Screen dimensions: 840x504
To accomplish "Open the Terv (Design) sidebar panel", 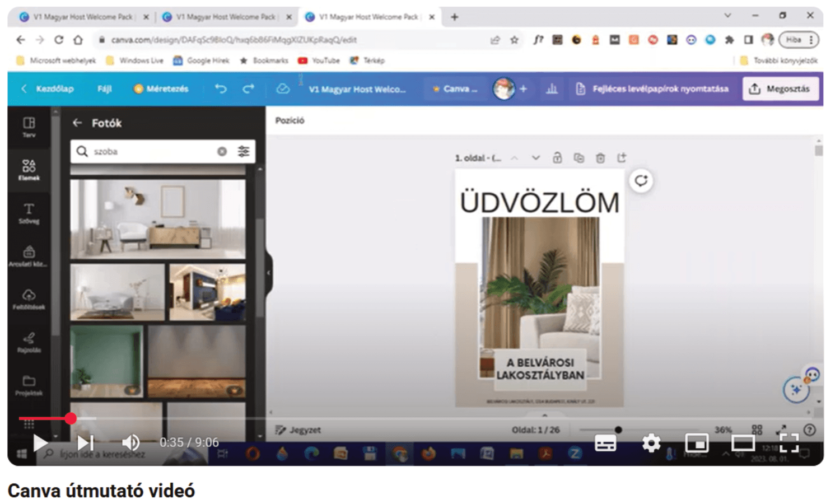I will pos(29,127).
